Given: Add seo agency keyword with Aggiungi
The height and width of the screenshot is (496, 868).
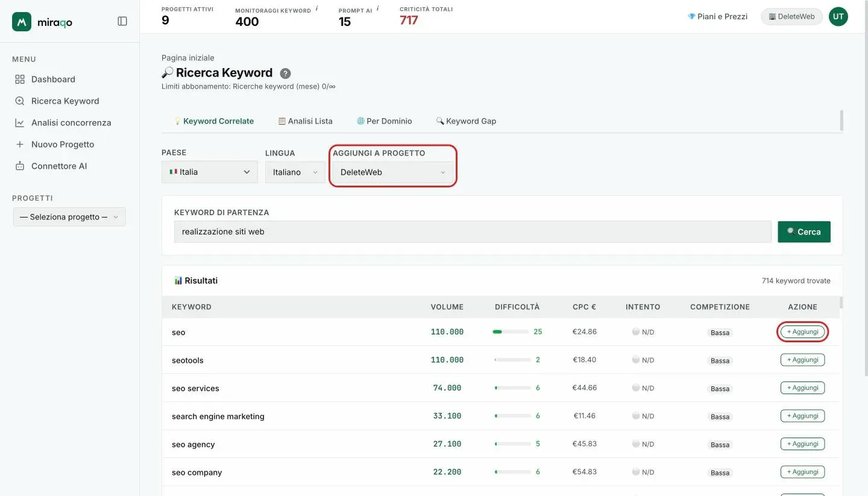Looking at the screenshot, I should pos(802,444).
